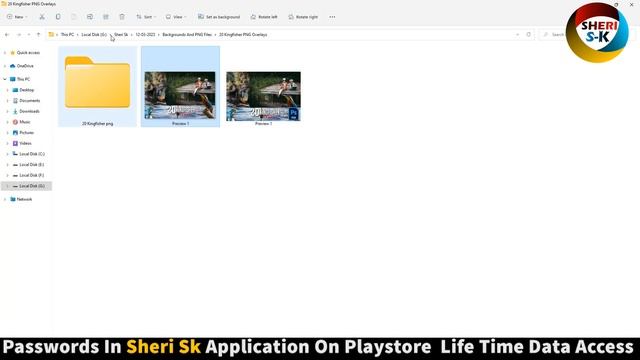
Task: Expand the Network tree chevron
Action: (5, 199)
